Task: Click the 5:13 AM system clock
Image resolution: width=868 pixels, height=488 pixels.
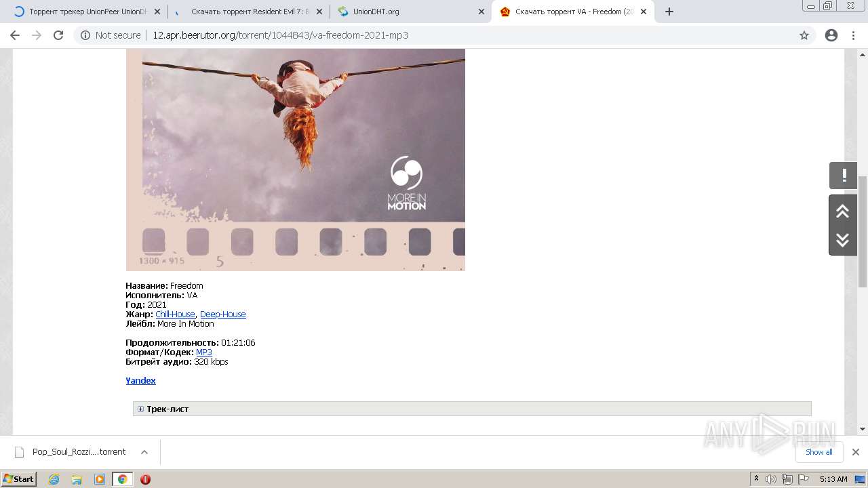Action: coord(833,479)
